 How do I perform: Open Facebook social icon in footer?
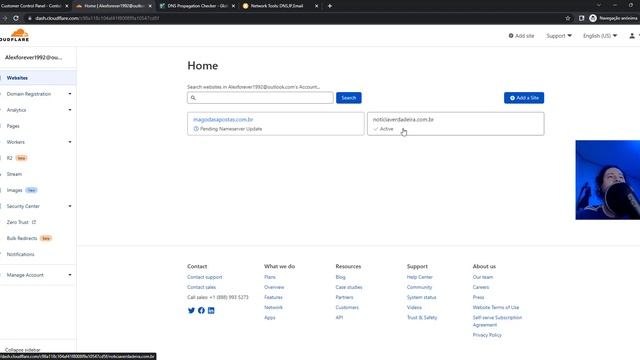click(x=201, y=311)
